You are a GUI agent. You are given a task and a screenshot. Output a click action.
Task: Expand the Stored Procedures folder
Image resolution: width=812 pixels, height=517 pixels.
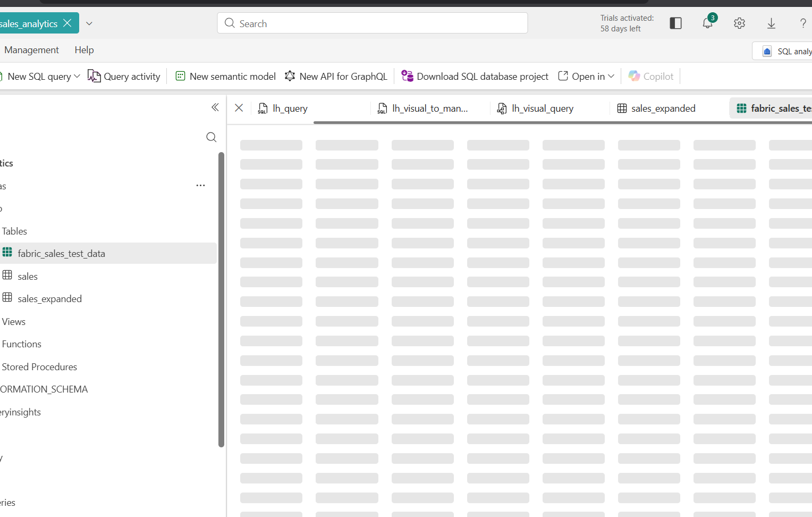tap(39, 367)
